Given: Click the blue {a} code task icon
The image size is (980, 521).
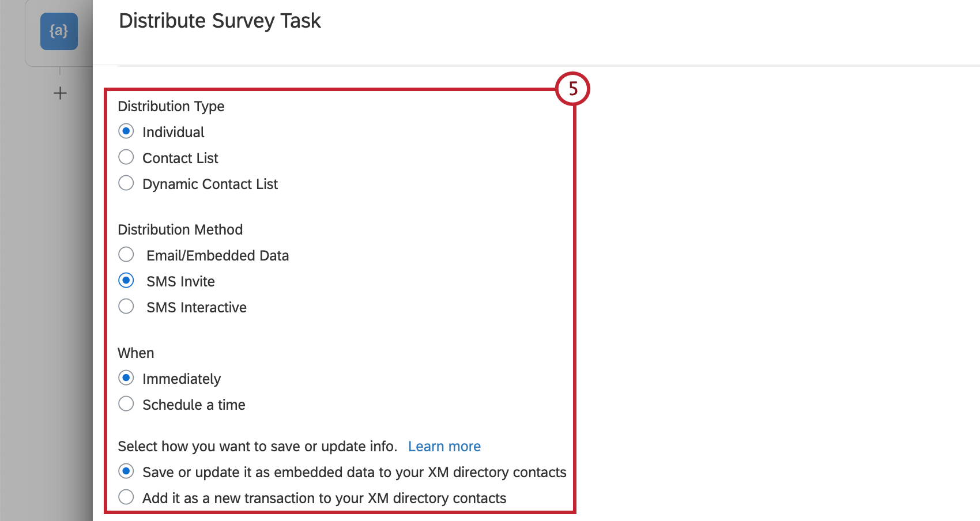Looking at the screenshot, I should (x=59, y=31).
